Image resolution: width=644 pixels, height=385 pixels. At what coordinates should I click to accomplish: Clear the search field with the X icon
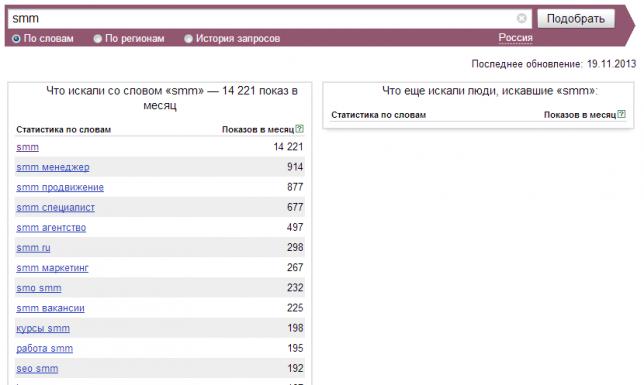(522, 18)
